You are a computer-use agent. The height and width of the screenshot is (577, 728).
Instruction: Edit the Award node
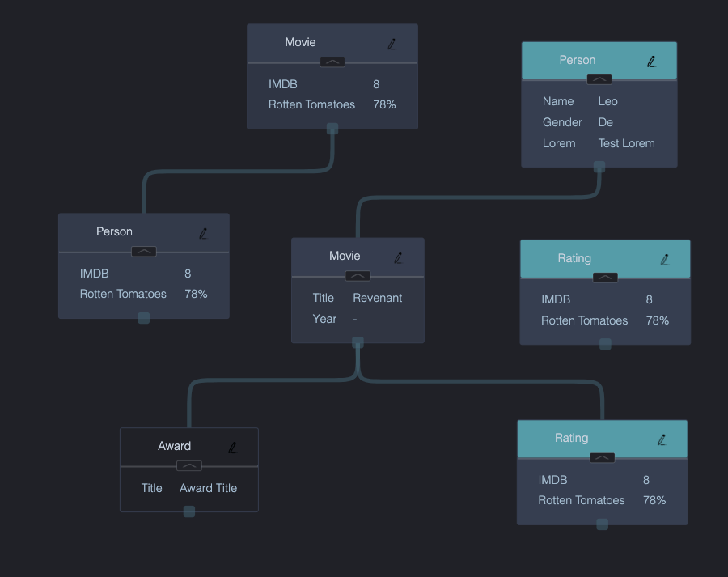click(x=232, y=447)
